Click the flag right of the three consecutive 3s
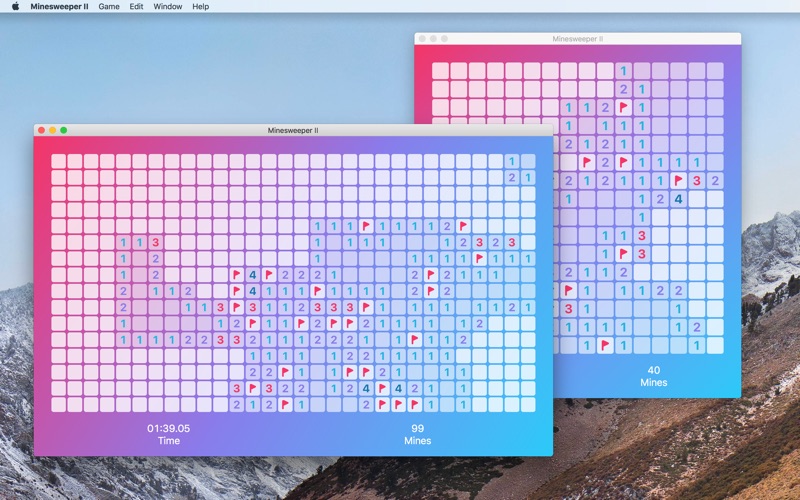The width and height of the screenshot is (800, 500). point(366,308)
